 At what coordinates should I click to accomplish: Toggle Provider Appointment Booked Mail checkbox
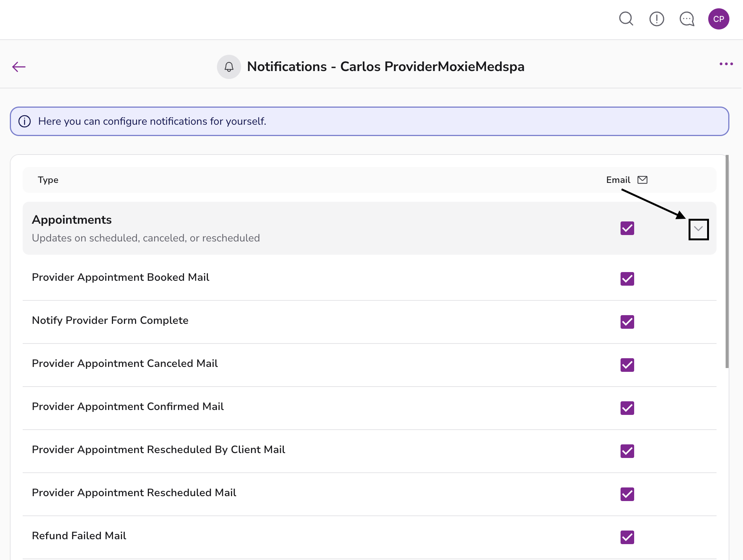point(627,279)
